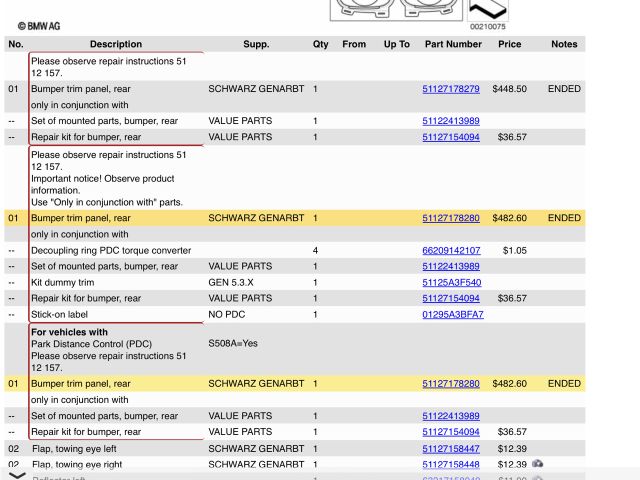Click the Description column header

tap(116, 44)
